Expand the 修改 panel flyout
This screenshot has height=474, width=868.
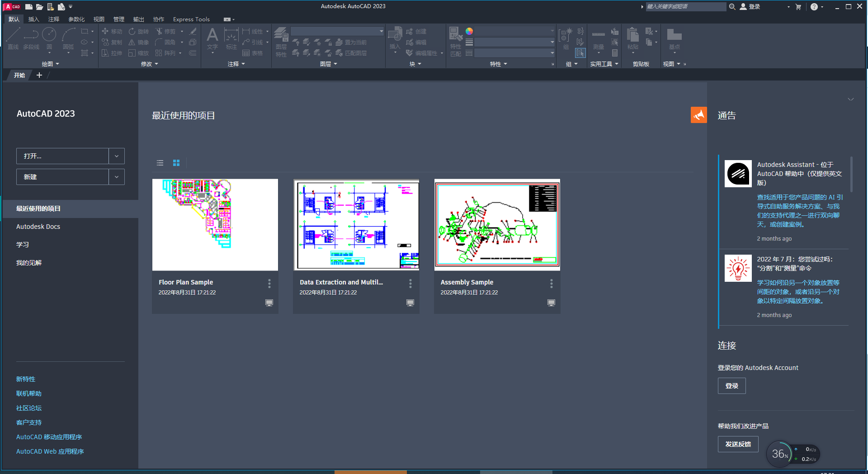pyautogui.click(x=150, y=64)
